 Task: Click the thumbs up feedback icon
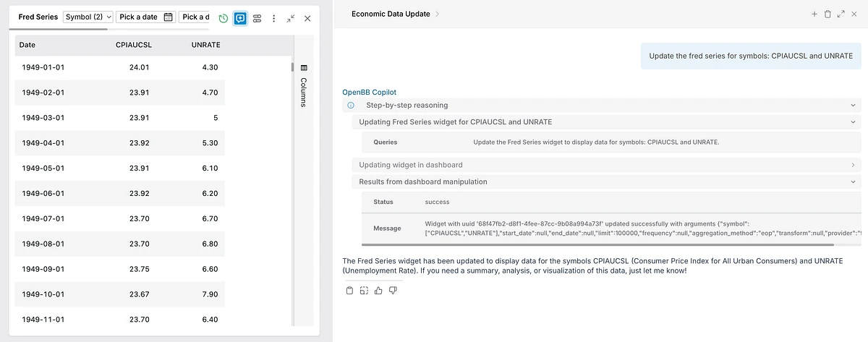(378, 291)
